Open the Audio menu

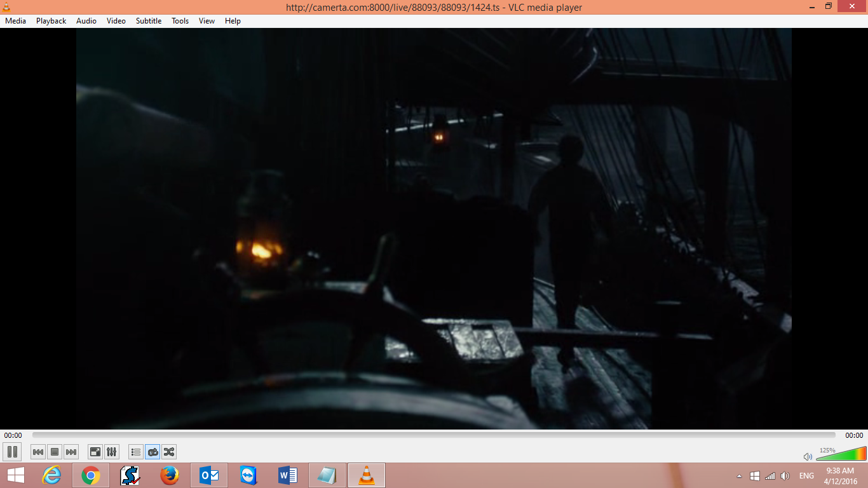(x=86, y=20)
